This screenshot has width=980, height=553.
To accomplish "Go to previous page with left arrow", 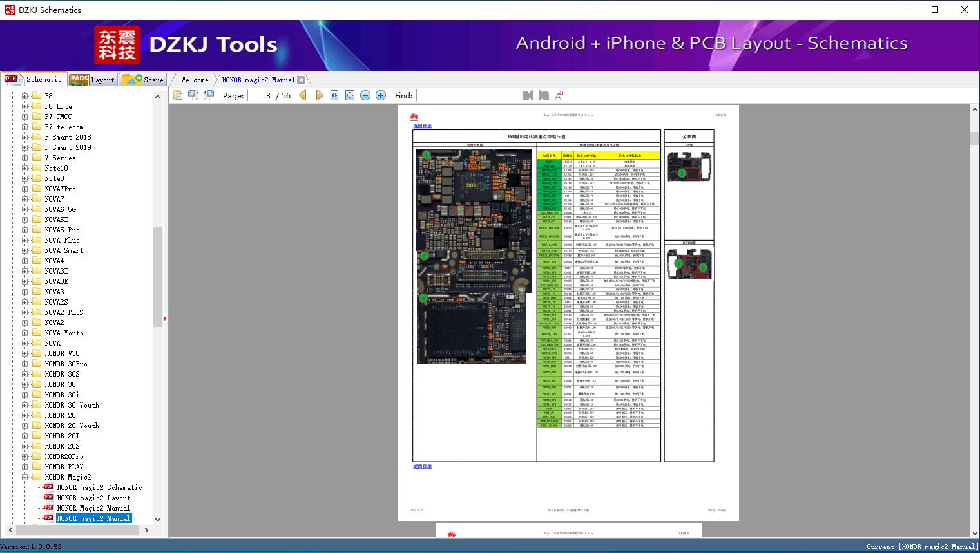I will pos(303,95).
